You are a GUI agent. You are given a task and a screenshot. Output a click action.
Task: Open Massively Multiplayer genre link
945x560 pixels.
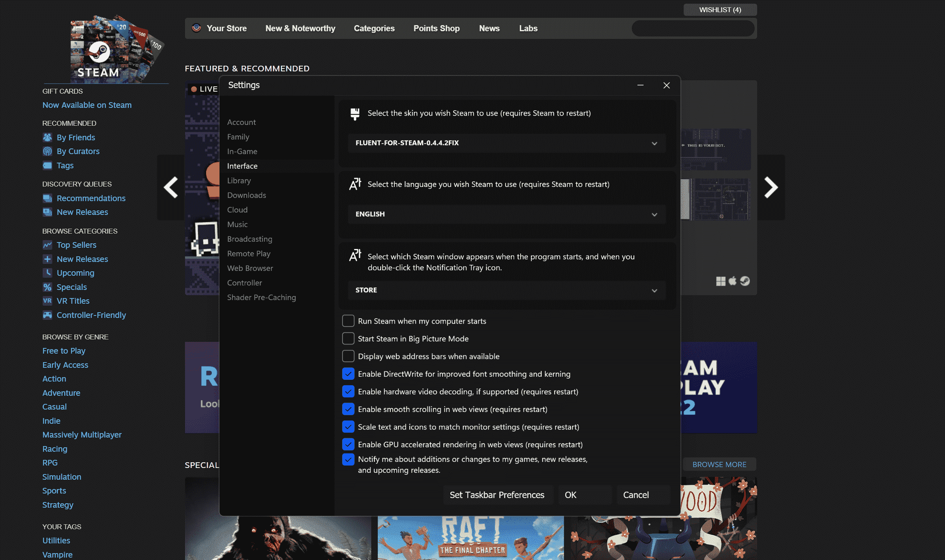tap(82, 435)
